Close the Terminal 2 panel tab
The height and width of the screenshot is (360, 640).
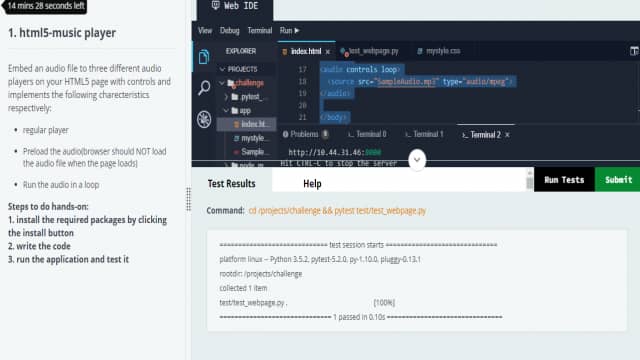click(x=507, y=135)
